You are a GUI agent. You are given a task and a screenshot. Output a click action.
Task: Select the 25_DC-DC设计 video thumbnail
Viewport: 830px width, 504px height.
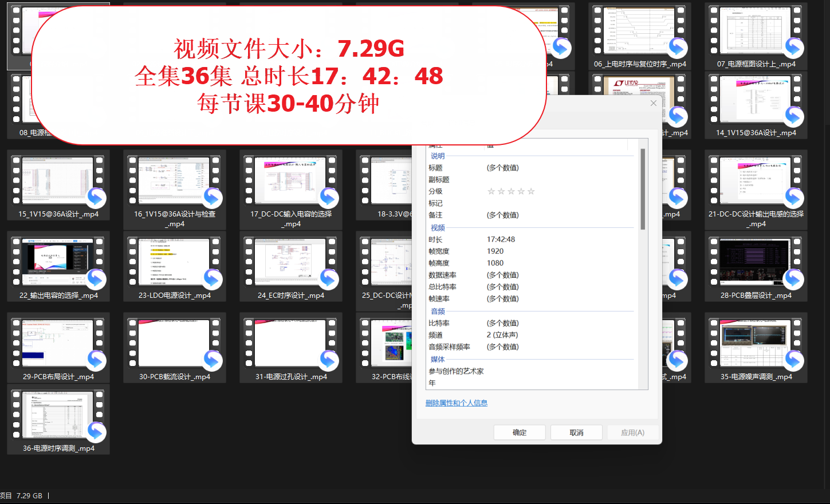pyautogui.click(x=386, y=262)
